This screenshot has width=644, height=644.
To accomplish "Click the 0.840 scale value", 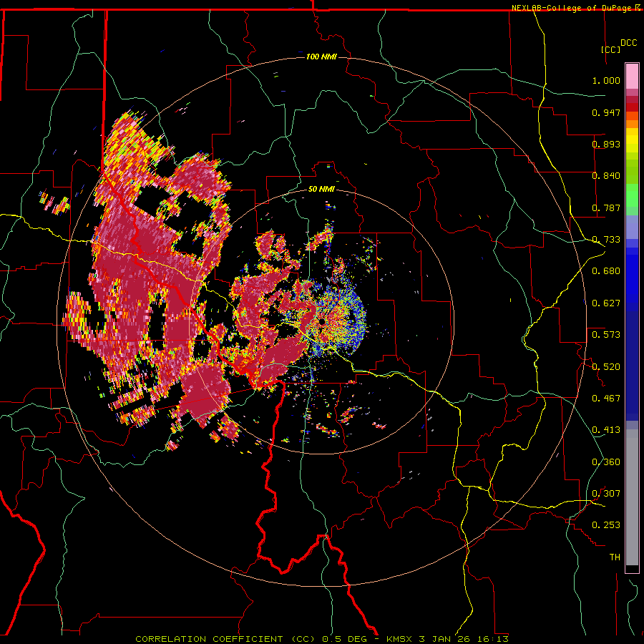I will coord(606,176).
